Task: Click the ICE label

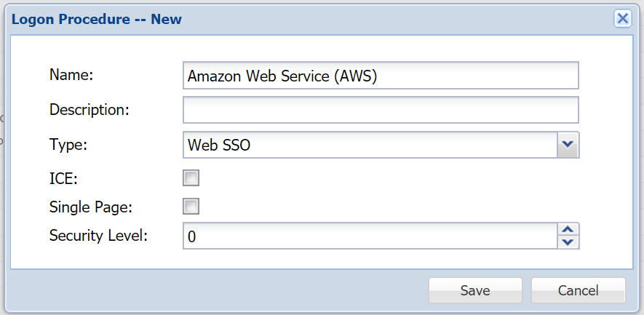Action: 63,178
